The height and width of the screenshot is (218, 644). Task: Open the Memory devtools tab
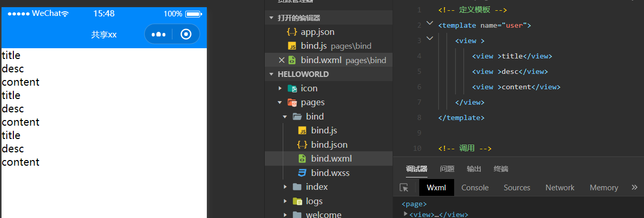point(604,188)
